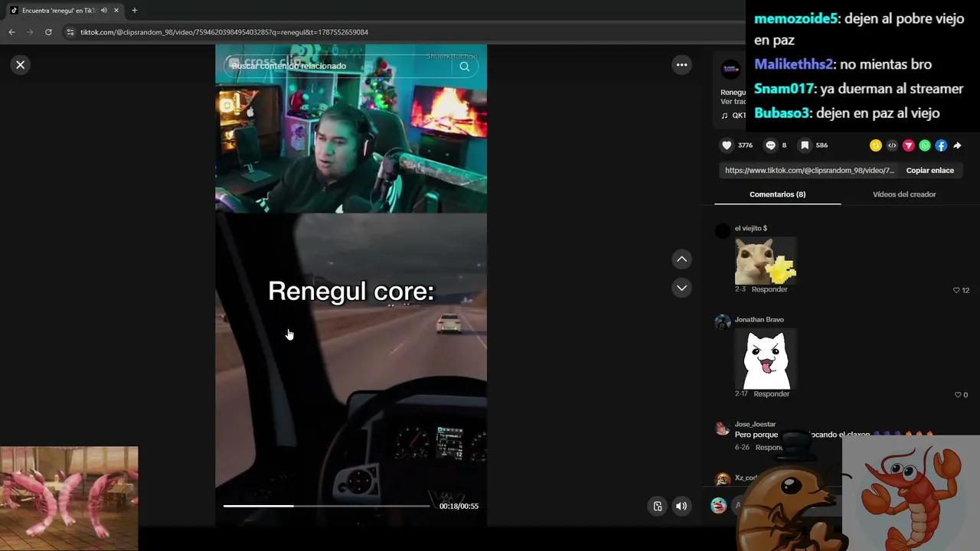Click the '3776' likes count
The width and height of the screenshot is (980, 551).
pyautogui.click(x=745, y=145)
